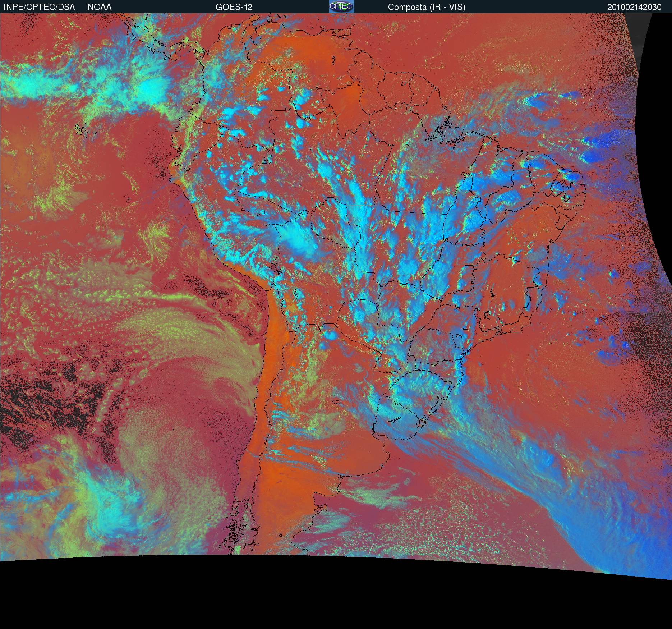Click the INPE/CPTEC/DSA header label
Viewport: 672px width, 629px height.
coord(39,7)
